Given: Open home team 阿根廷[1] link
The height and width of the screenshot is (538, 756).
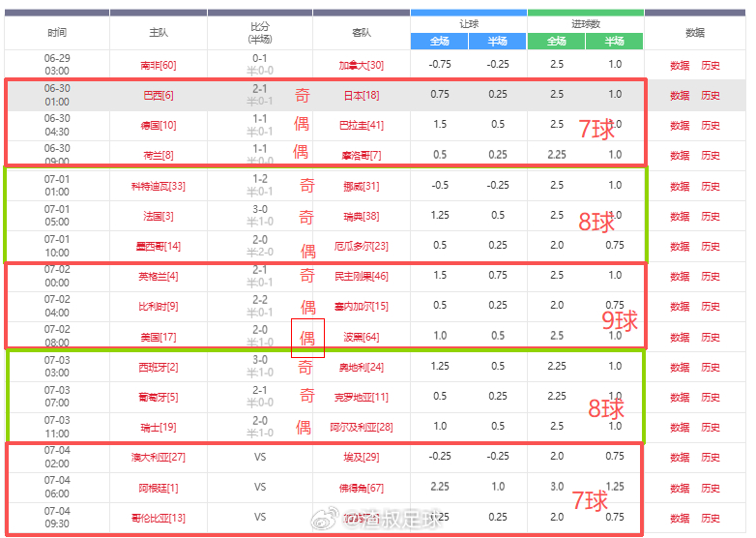Looking at the screenshot, I should coord(159,488).
